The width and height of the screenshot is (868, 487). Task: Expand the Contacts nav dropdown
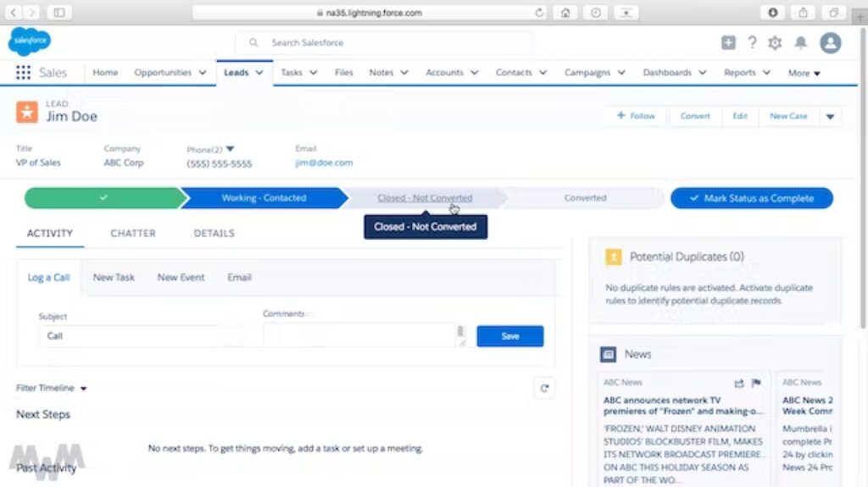[543, 73]
